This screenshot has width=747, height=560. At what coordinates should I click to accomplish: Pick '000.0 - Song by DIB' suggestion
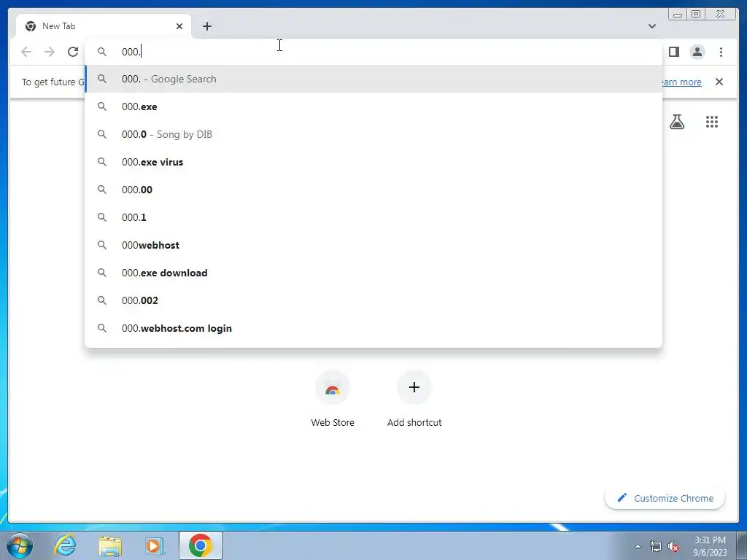tap(373, 134)
